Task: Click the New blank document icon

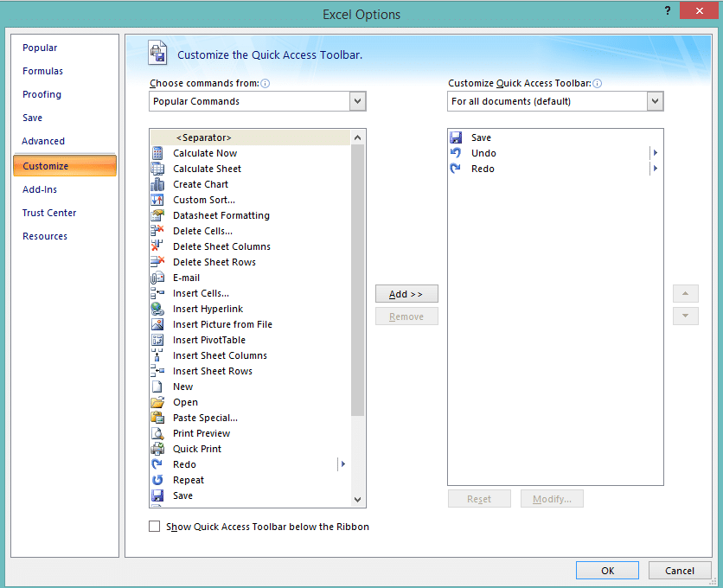Action: point(157,387)
